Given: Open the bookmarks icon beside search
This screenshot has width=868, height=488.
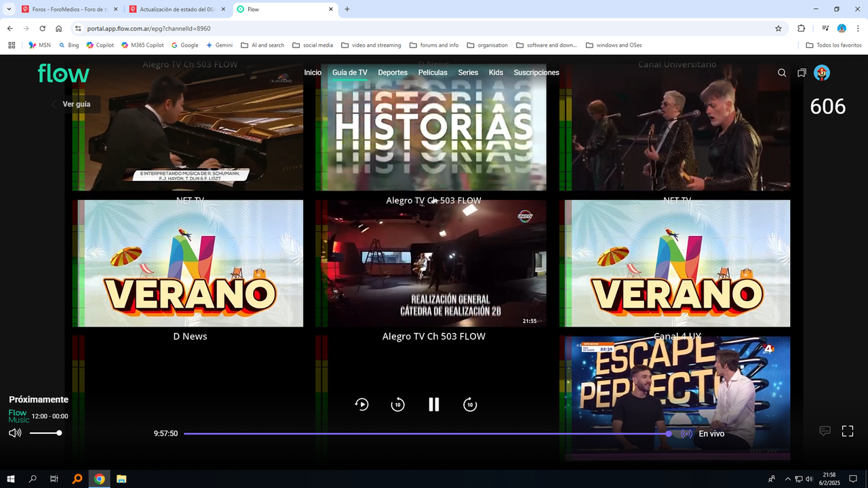Looking at the screenshot, I should (802, 73).
